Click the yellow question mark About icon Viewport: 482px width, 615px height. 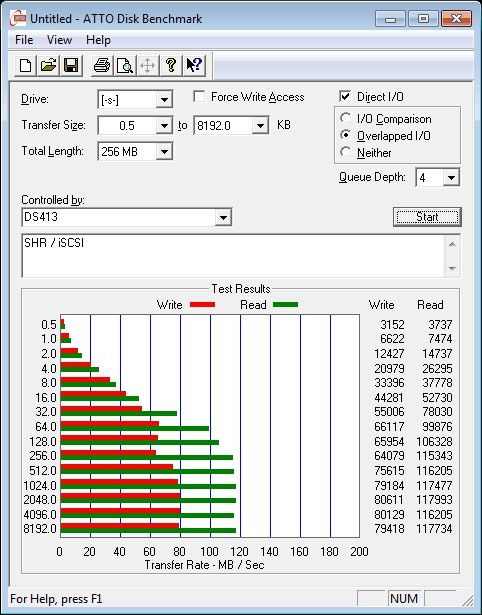171,65
